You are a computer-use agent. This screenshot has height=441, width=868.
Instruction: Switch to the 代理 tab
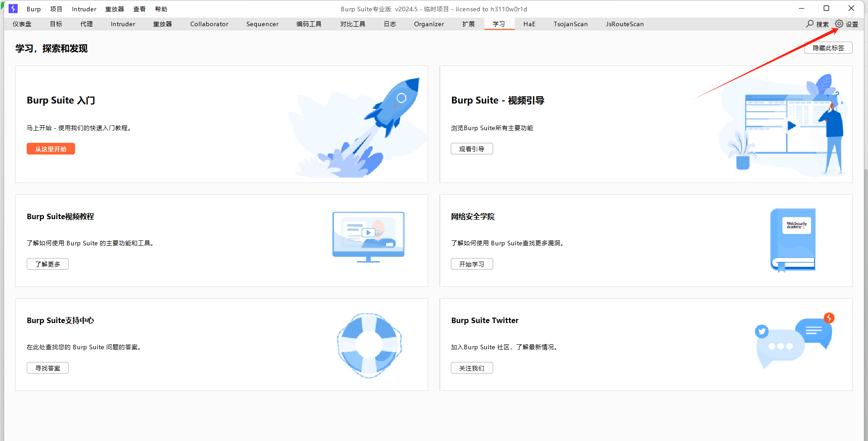click(86, 24)
